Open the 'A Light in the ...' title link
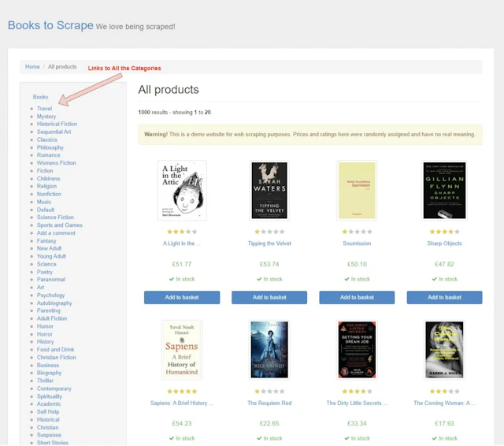The height and width of the screenshot is (446, 504). [x=182, y=243]
